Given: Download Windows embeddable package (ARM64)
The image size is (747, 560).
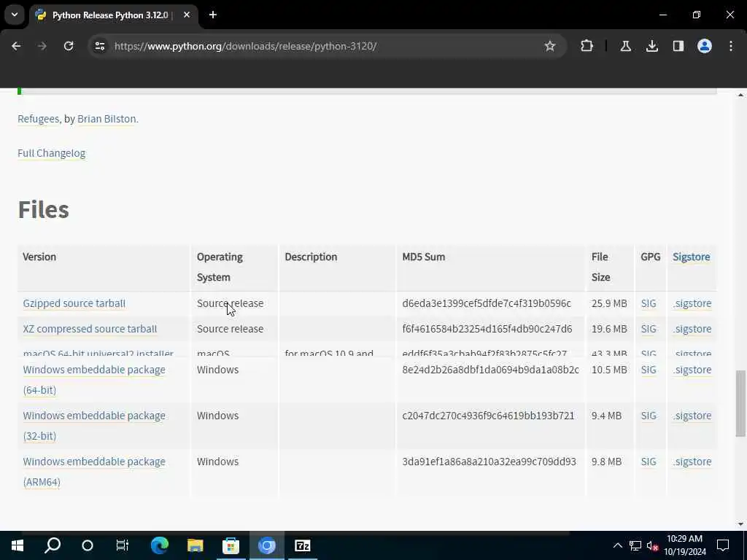Looking at the screenshot, I should click(x=94, y=472).
